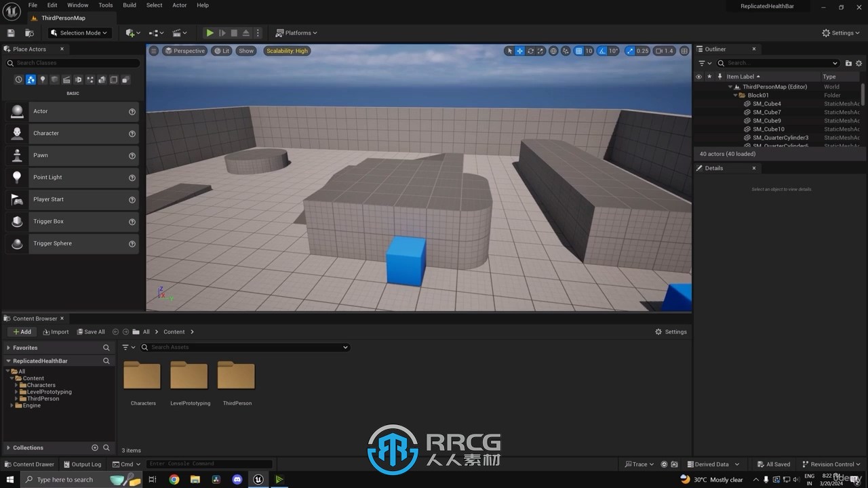Open the Browse content icon next to Save
Viewport: 868px width, 488px height.
click(29, 33)
